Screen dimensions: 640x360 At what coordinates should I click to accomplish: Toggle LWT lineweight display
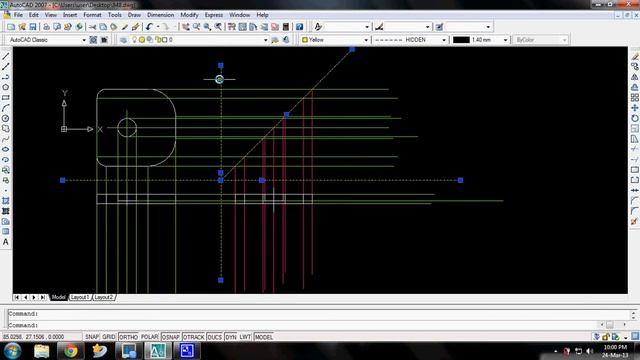click(x=245, y=337)
